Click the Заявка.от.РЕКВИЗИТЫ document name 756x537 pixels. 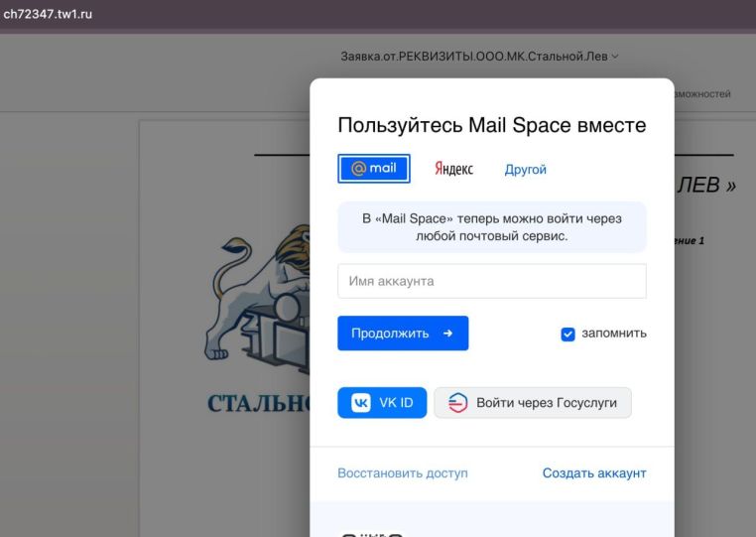pyautogui.click(x=474, y=57)
